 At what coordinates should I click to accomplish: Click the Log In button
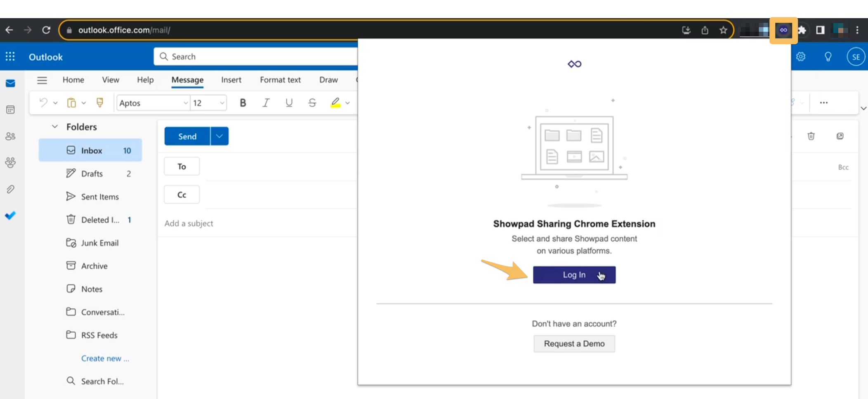point(574,275)
